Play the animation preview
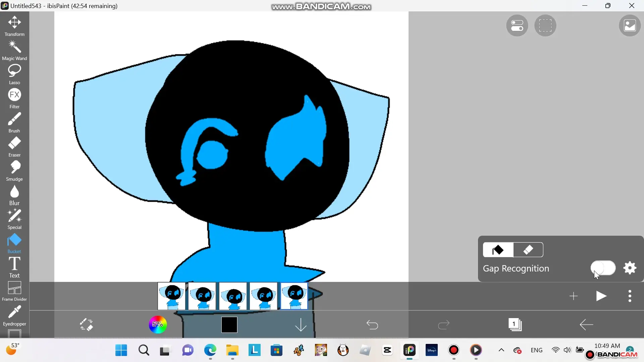 coord(601,296)
